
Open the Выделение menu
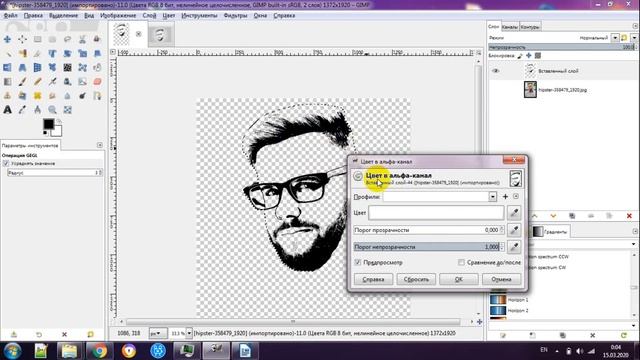tap(63, 16)
